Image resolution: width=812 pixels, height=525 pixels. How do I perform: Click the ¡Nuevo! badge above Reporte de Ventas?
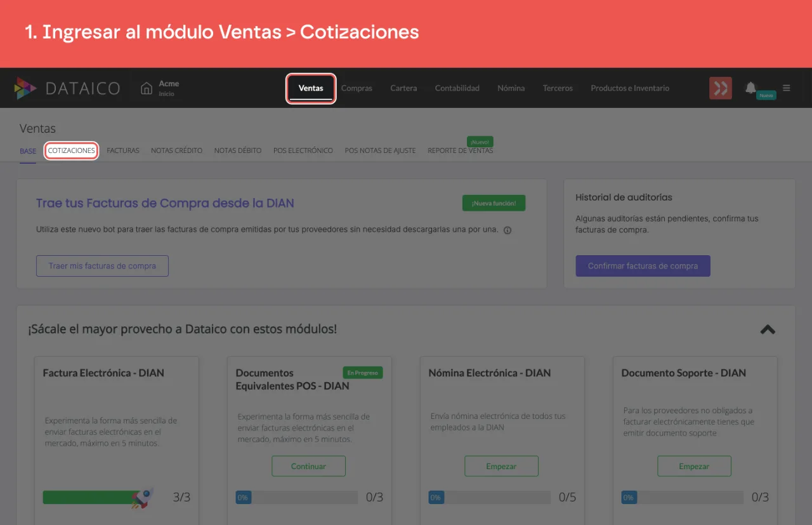click(x=480, y=142)
